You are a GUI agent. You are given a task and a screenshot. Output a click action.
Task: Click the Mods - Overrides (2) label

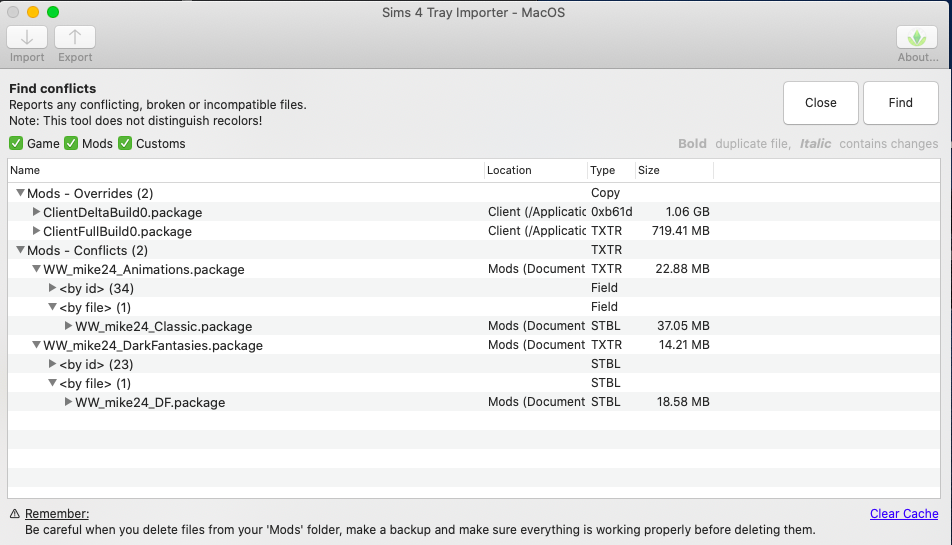tap(90, 194)
